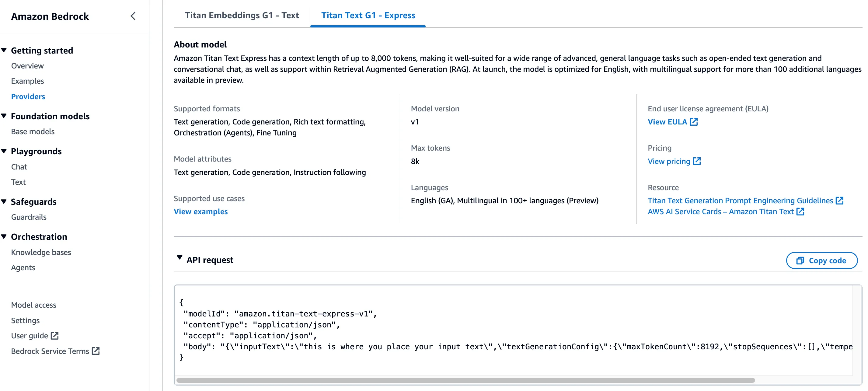This screenshot has width=868, height=391.
Task: Click the Max tokens value 8k
Action: pos(415,161)
